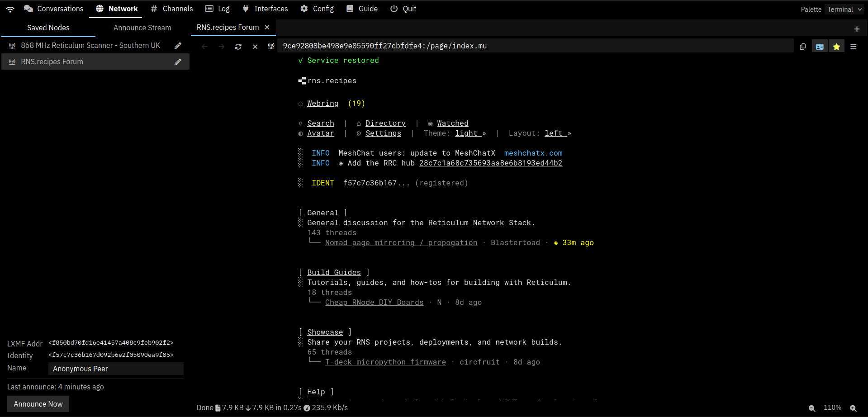
Task: Open the Config section
Action: (x=317, y=9)
